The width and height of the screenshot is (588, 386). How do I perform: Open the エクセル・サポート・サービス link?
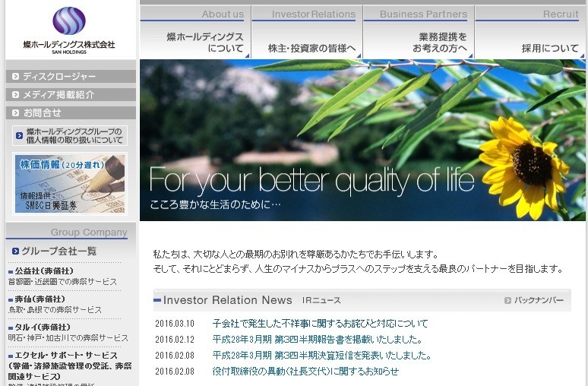[x=70, y=365]
